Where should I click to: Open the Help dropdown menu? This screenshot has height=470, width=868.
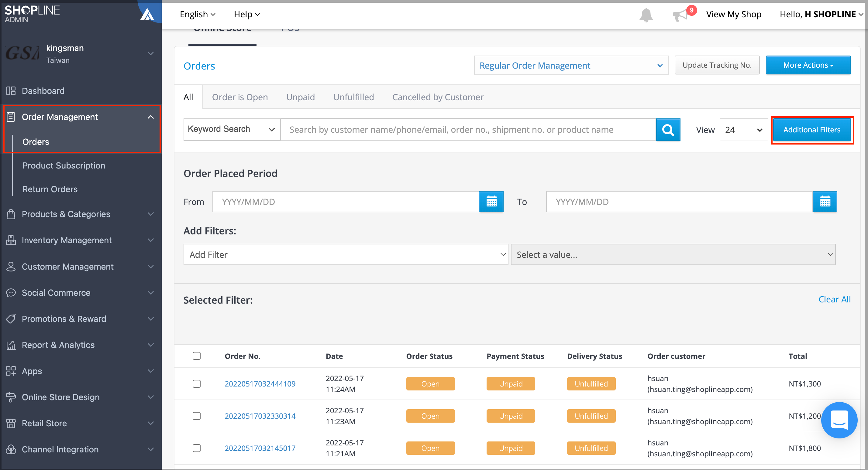click(x=247, y=14)
